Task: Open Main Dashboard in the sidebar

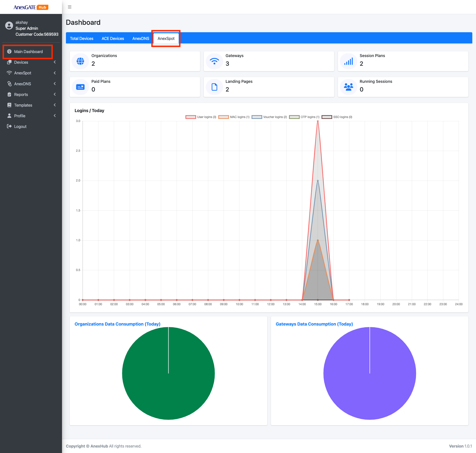Action: coord(28,52)
